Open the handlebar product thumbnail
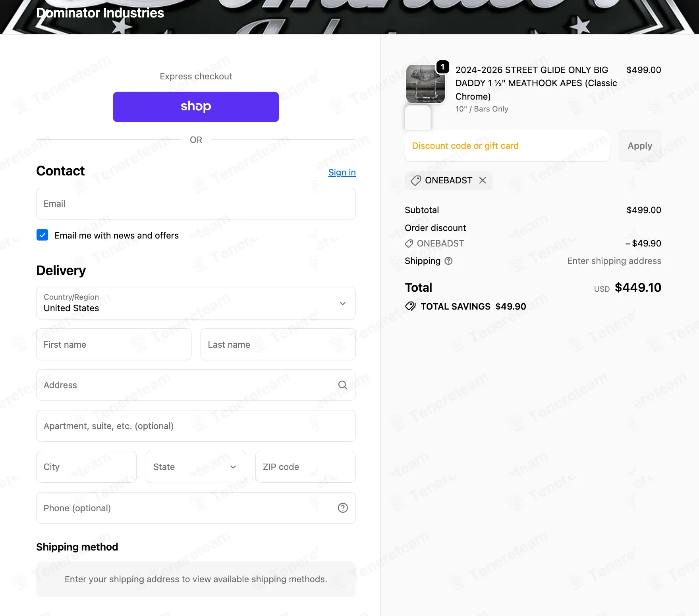The height and width of the screenshot is (616, 699). (425, 84)
